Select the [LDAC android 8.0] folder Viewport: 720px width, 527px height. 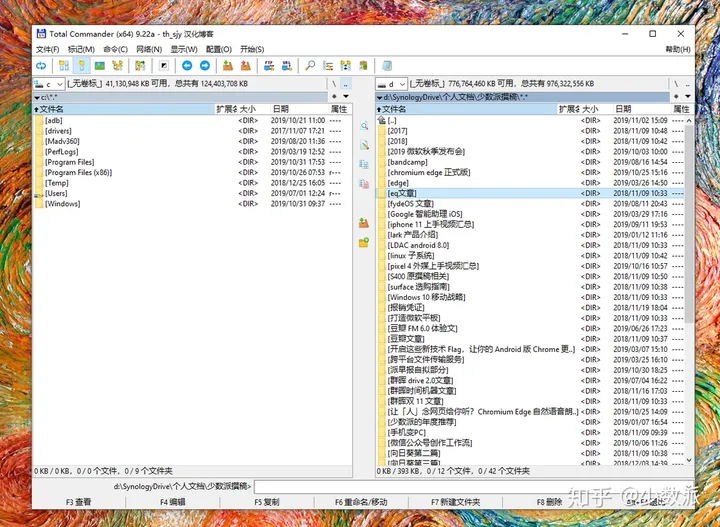(418, 245)
